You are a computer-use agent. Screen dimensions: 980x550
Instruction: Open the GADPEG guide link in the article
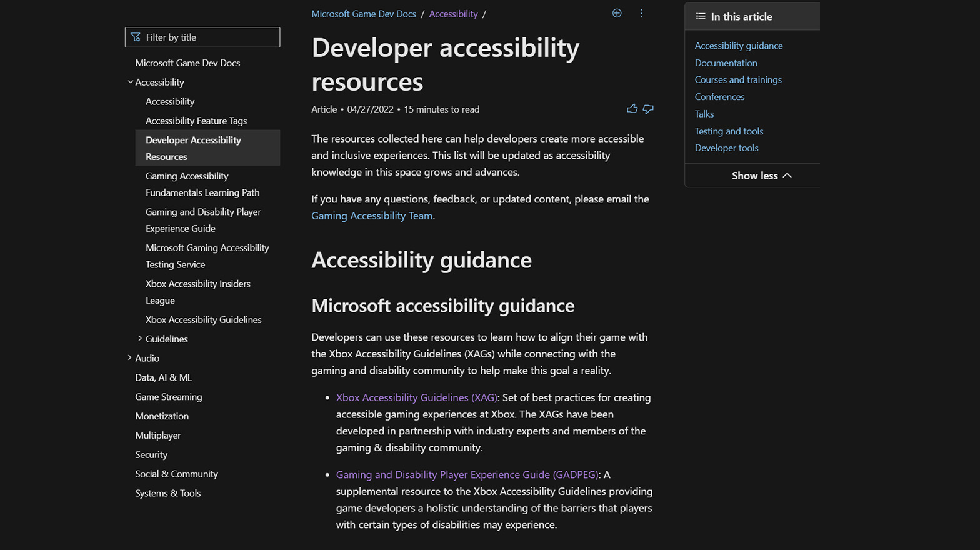click(x=467, y=474)
